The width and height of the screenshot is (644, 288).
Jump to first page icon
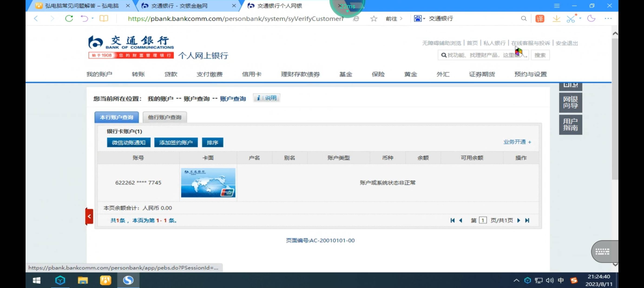click(452, 220)
